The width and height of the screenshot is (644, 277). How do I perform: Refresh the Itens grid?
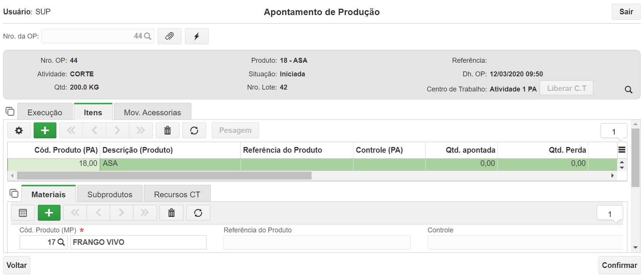click(194, 130)
